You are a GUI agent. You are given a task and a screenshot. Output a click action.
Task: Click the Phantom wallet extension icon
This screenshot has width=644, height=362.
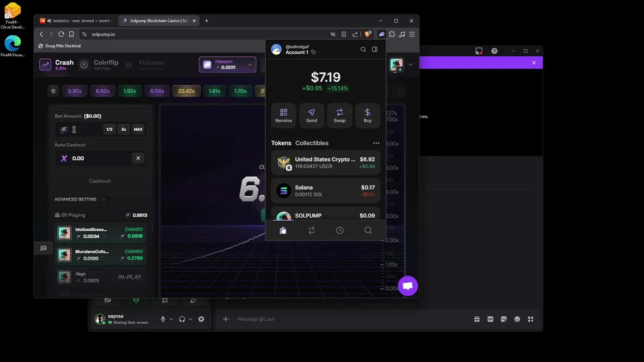[x=382, y=34]
